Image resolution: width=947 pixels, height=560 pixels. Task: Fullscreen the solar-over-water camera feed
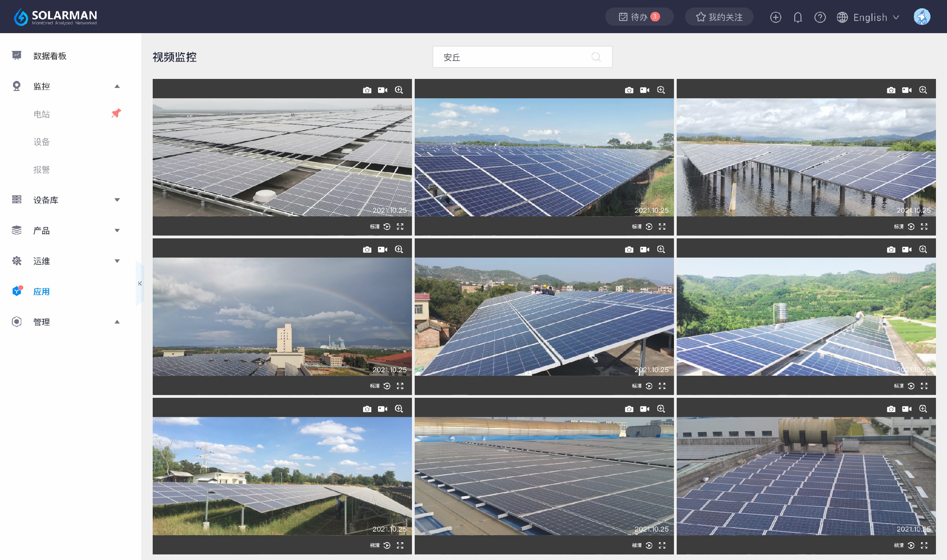tap(924, 227)
